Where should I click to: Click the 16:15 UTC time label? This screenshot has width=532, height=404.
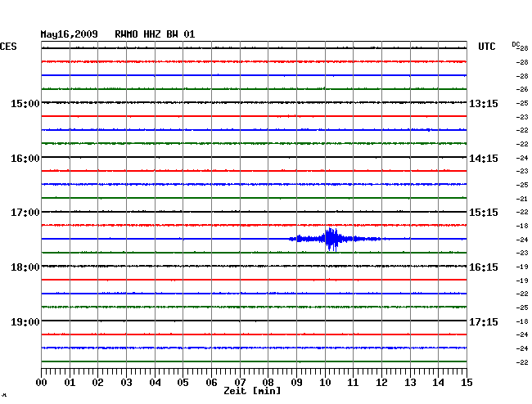coord(484,267)
